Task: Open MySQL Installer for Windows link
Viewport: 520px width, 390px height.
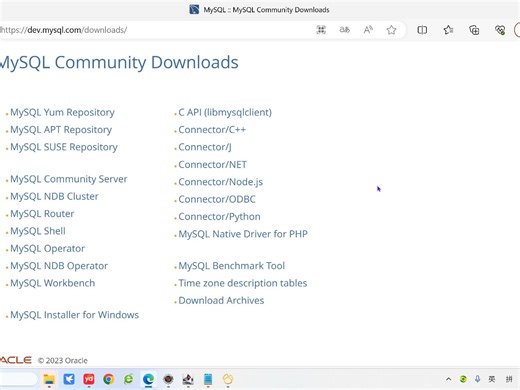Action: [75, 315]
